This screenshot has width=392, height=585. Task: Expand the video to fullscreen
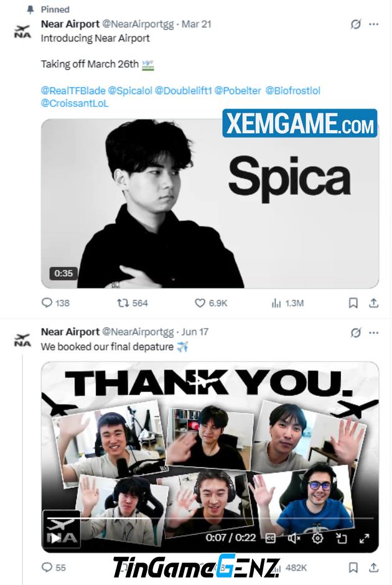point(365,538)
